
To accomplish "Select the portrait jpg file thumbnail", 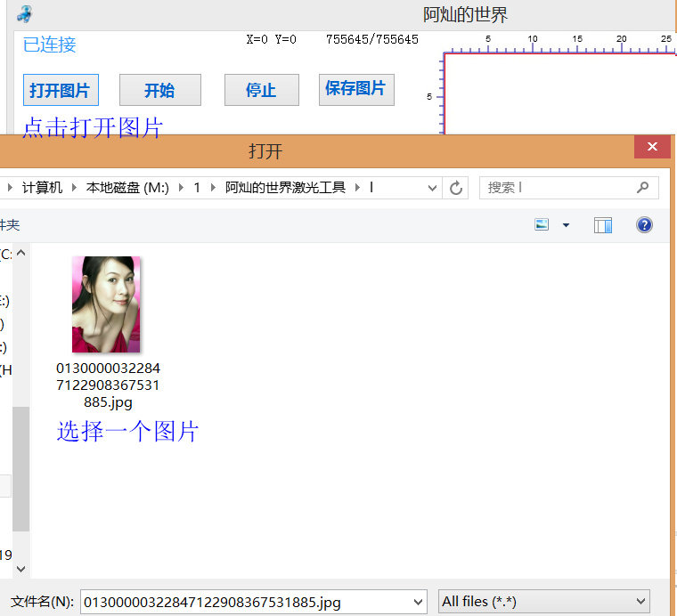I will [106, 304].
